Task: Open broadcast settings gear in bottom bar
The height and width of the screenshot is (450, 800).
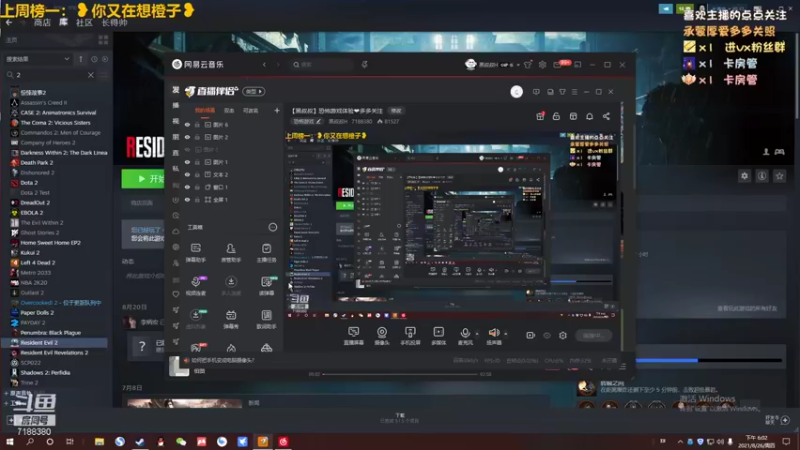Action: (563, 336)
